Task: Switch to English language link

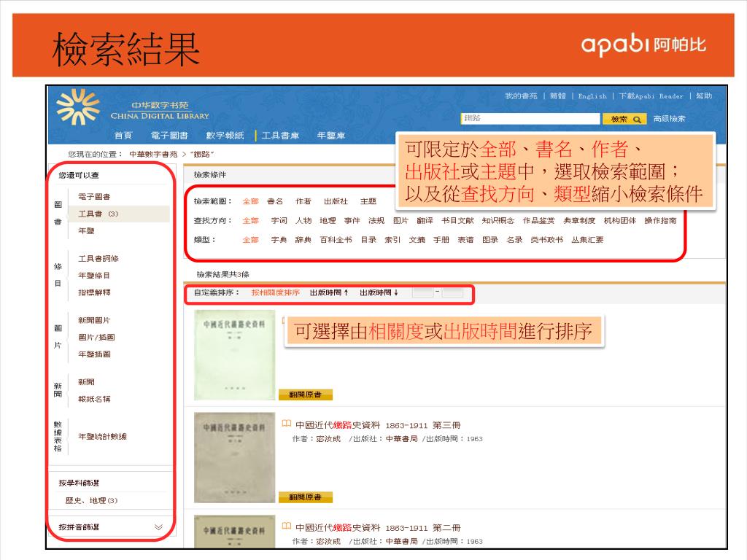Action: pyautogui.click(x=592, y=96)
